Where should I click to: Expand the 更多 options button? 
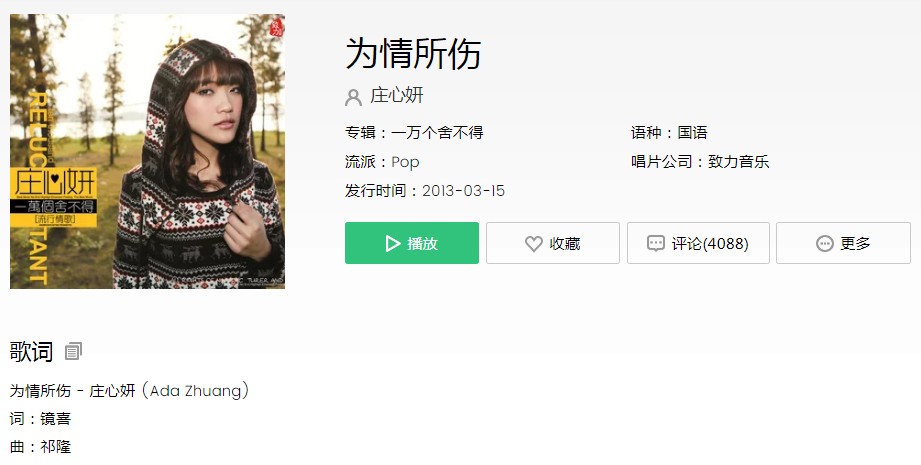click(843, 243)
